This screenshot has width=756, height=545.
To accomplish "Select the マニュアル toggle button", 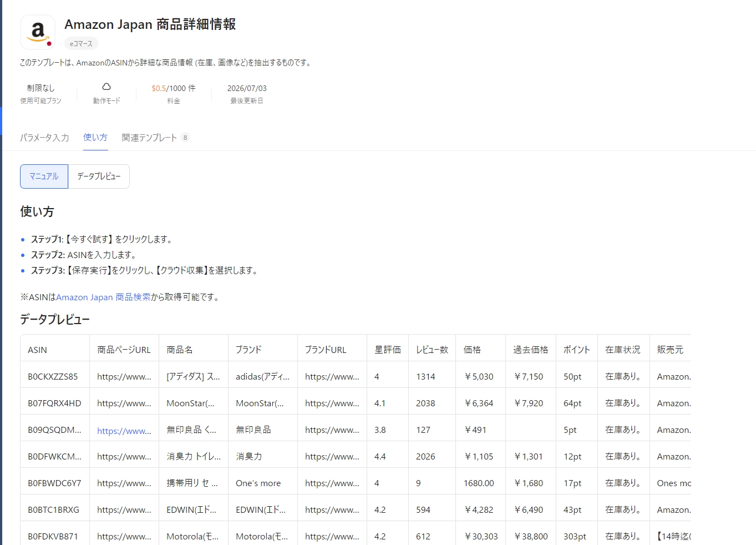I will 44,176.
